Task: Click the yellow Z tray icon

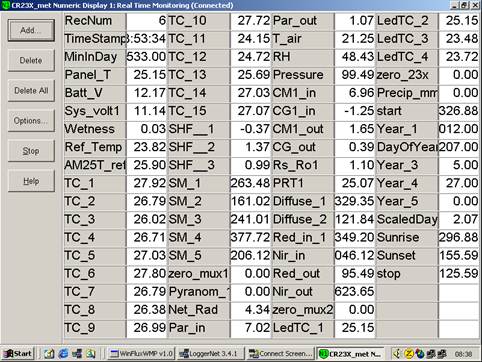Action: [409, 354]
